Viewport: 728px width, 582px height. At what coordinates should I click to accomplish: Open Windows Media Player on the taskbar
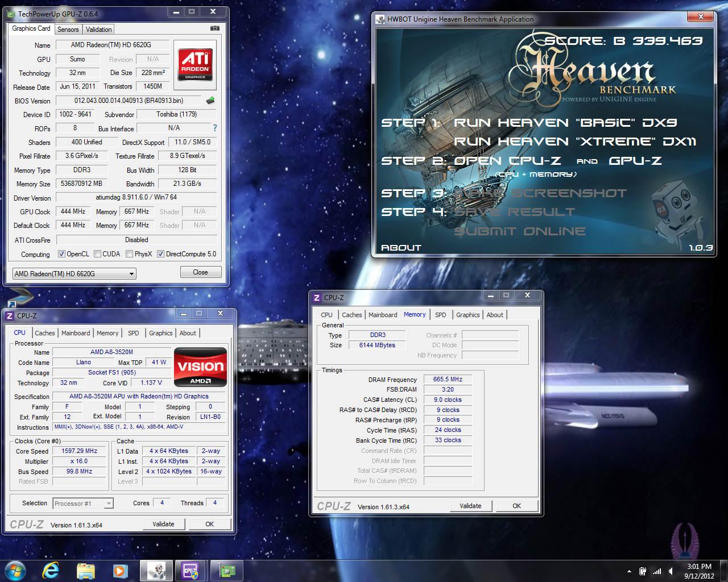(x=119, y=570)
